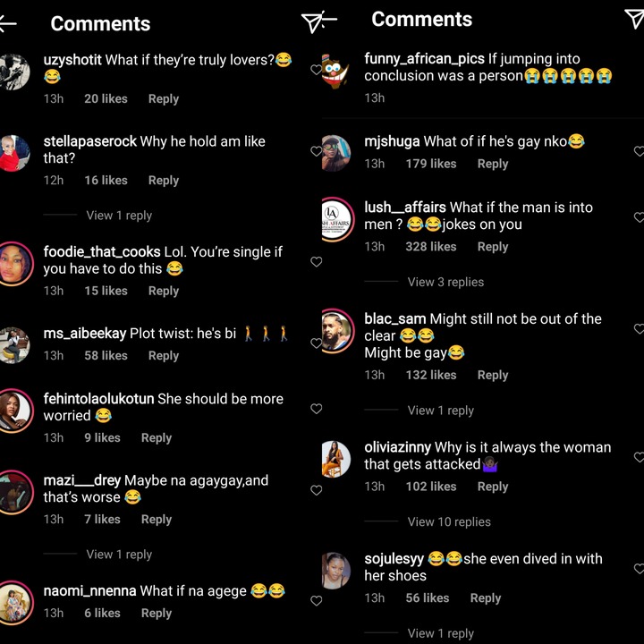This screenshot has height=644, width=644.
Task: Like mjshuga's comment with the heart icon
Action: pyautogui.click(x=639, y=151)
